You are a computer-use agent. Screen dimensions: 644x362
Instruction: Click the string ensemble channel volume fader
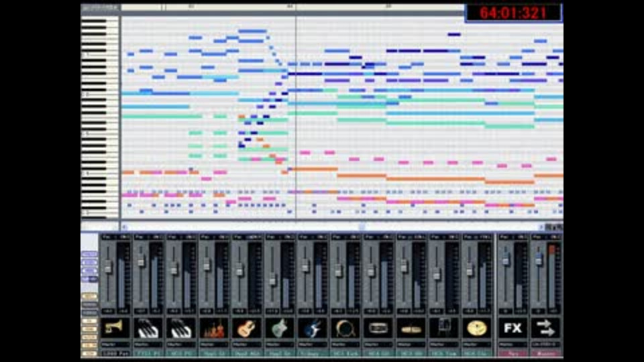207,265
